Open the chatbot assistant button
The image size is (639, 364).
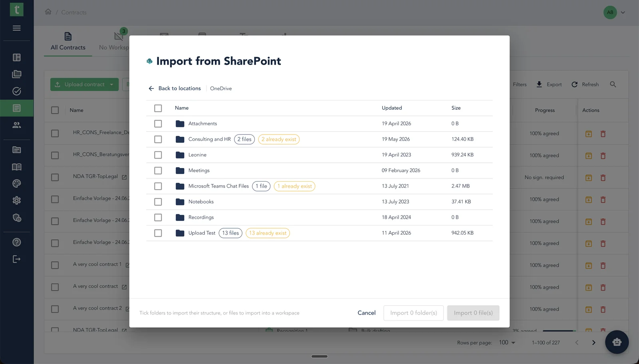[617, 342]
